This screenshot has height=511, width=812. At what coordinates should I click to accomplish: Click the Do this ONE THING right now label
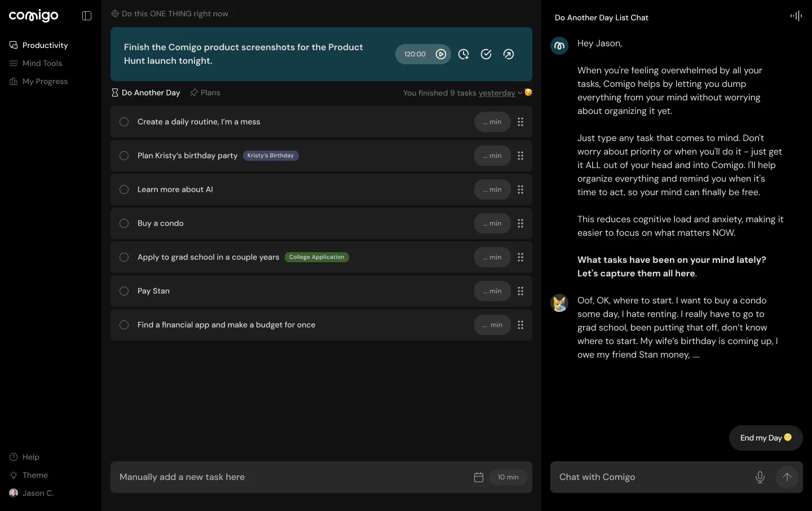(x=170, y=14)
